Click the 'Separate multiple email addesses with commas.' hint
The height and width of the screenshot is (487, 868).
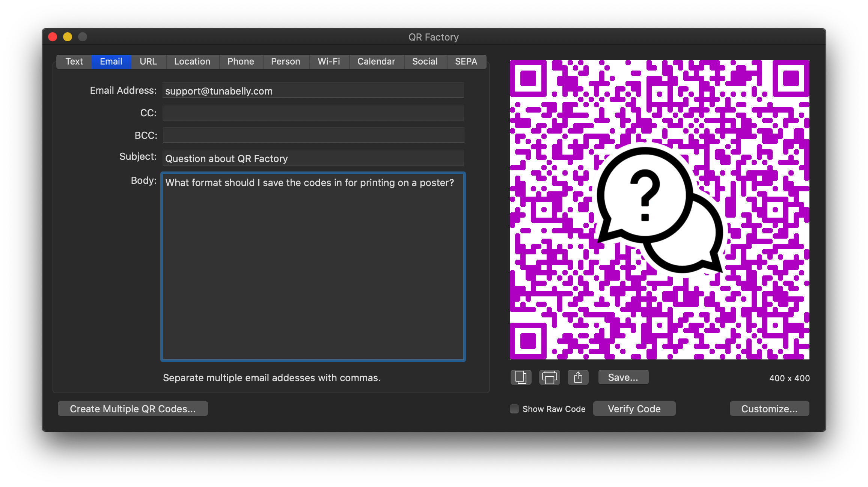[272, 378]
